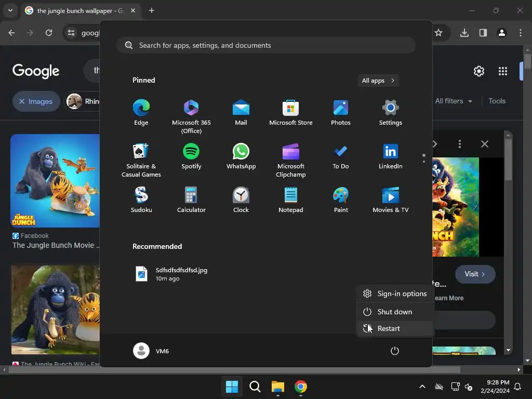Viewport: 532px width, 399px height.
Task: Open Chrome three-dot menu
Action: pyautogui.click(x=521, y=33)
